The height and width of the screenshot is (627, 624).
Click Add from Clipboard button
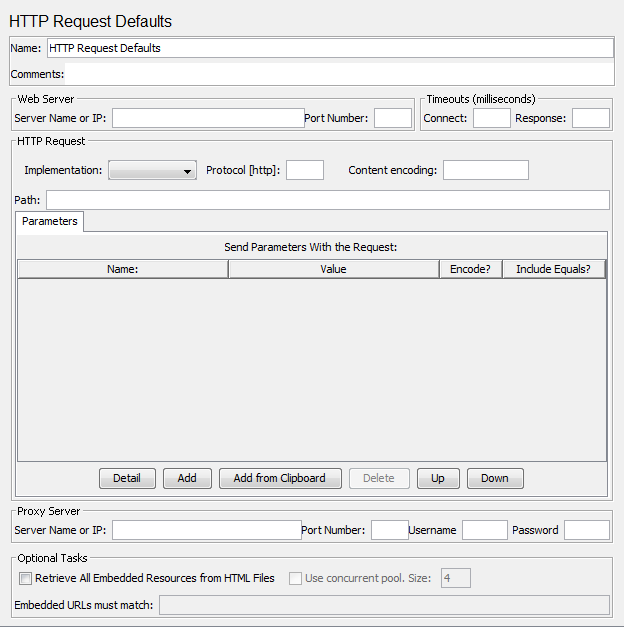279,478
